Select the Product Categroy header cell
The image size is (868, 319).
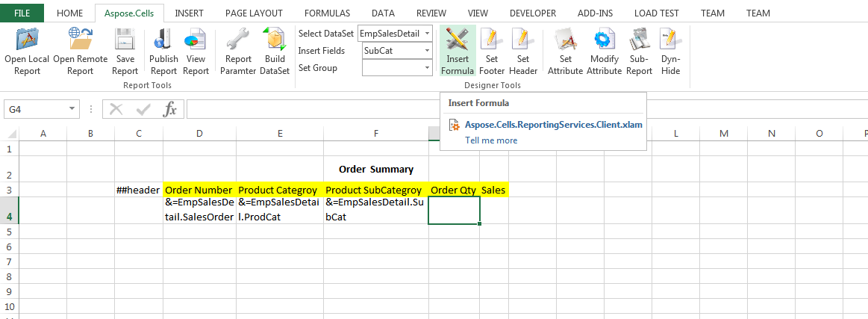tap(280, 190)
